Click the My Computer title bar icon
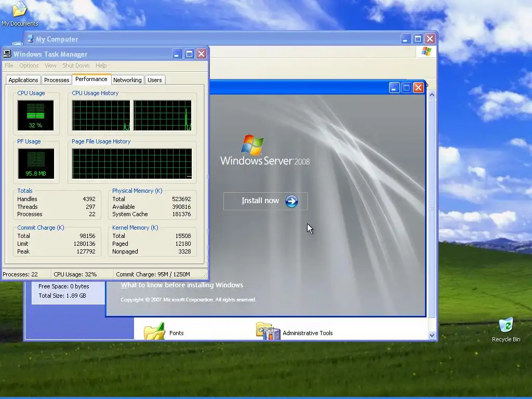The width and height of the screenshot is (532, 399). [x=30, y=39]
